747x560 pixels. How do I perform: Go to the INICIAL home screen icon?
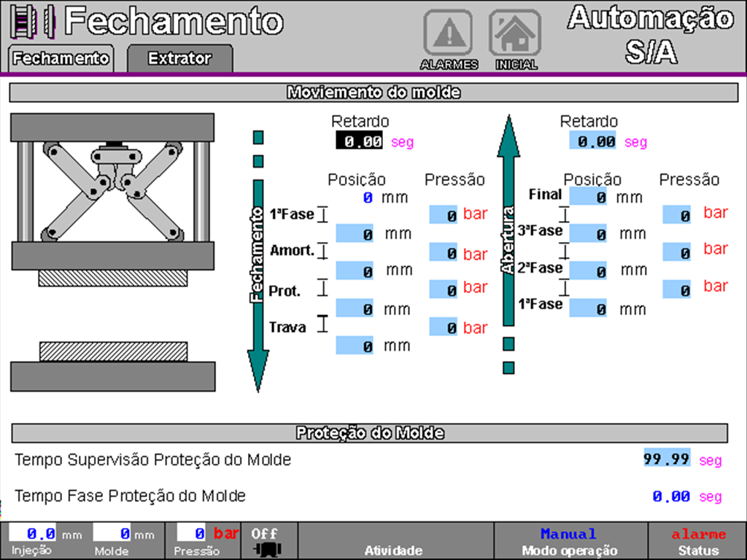tap(515, 34)
